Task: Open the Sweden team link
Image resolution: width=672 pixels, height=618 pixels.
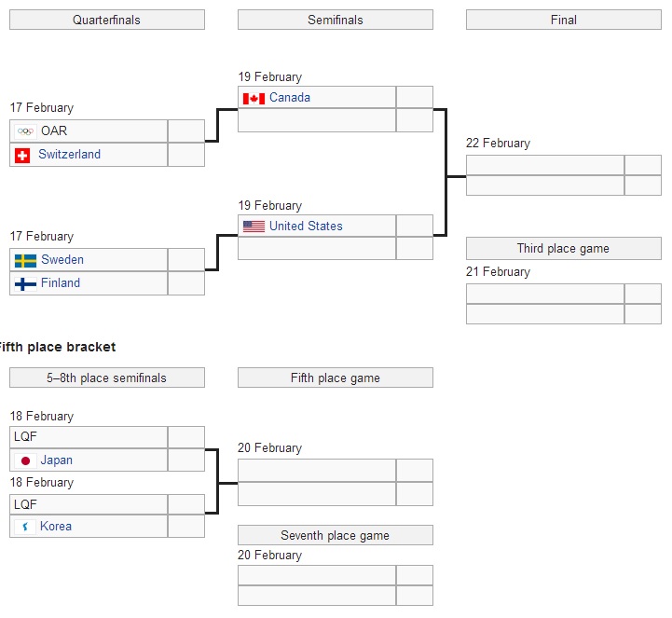Action: [62, 260]
